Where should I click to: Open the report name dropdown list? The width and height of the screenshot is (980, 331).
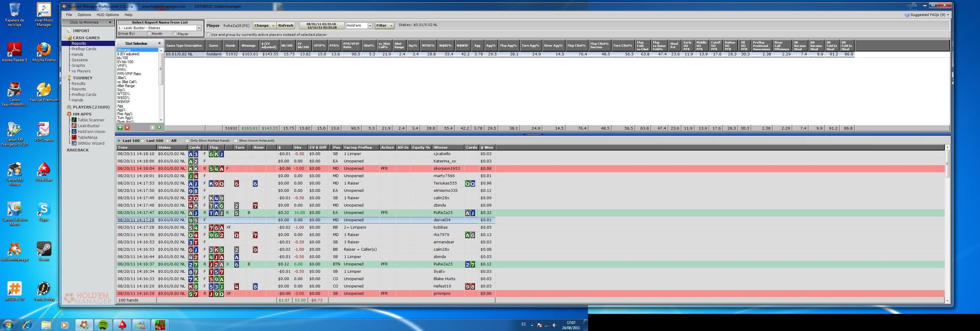pos(198,28)
